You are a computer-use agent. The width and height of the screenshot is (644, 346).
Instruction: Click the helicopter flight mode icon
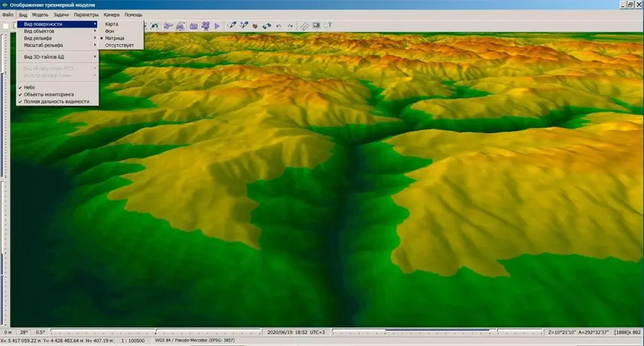tap(168, 26)
